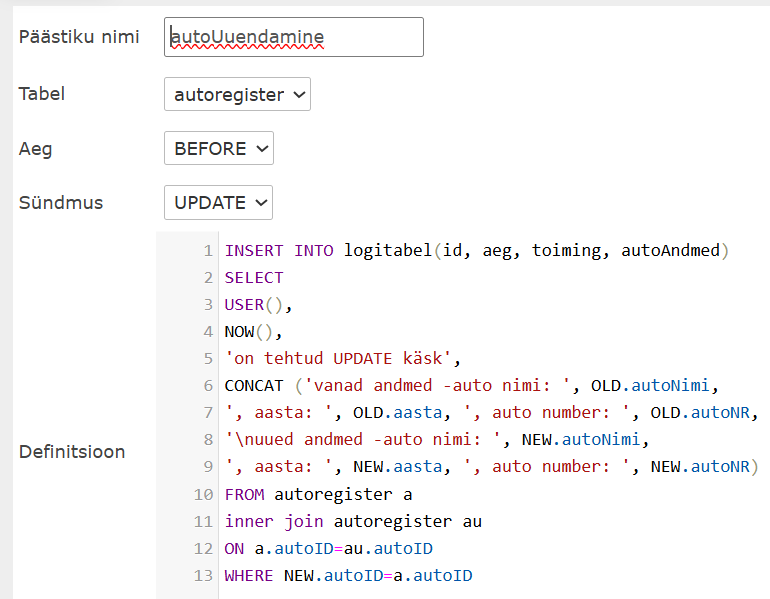The width and height of the screenshot is (770, 599).
Task: Open the Sündmus dropdown set to UPDATE
Action: (x=218, y=203)
